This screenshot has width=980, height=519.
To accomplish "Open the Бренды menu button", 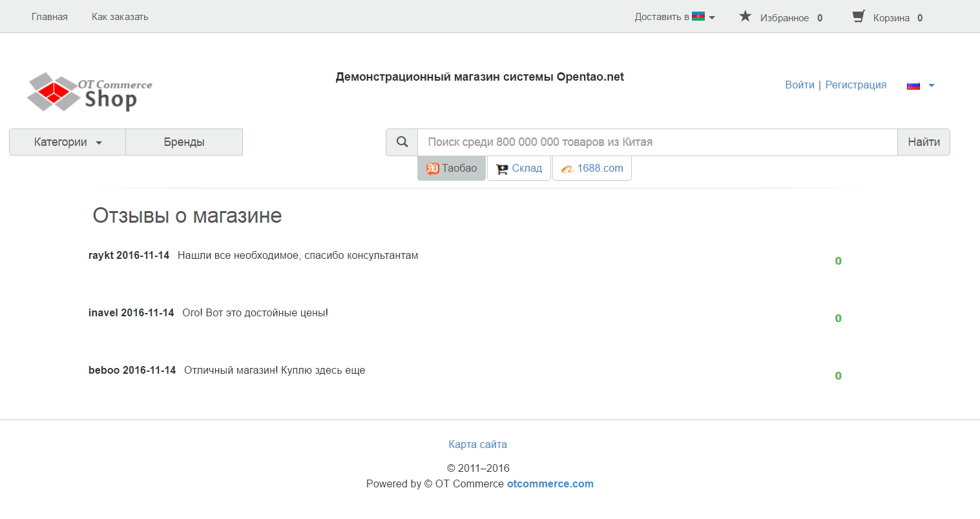I will point(184,142).
